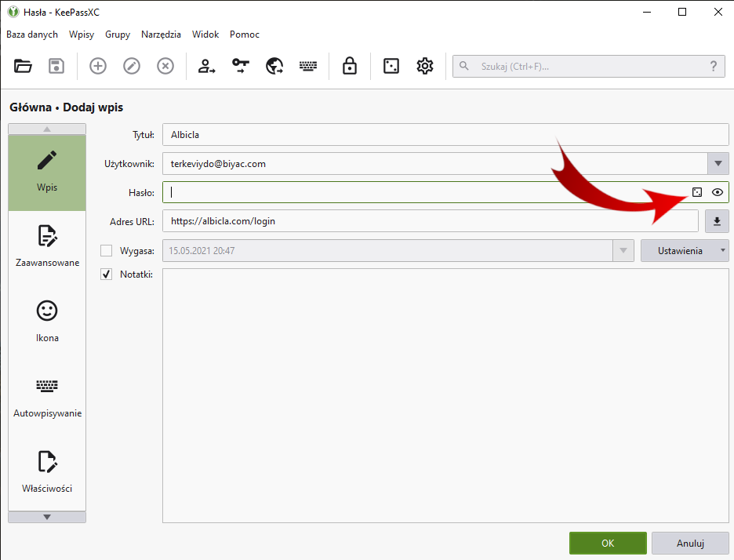This screenshot has width=734, height=560.
Task: Click the save database floppy icon
Action: [56, 66]
